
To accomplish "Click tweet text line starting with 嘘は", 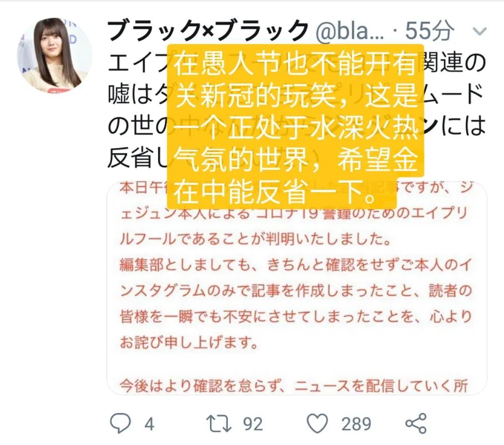I will click(x=296, y=93).
